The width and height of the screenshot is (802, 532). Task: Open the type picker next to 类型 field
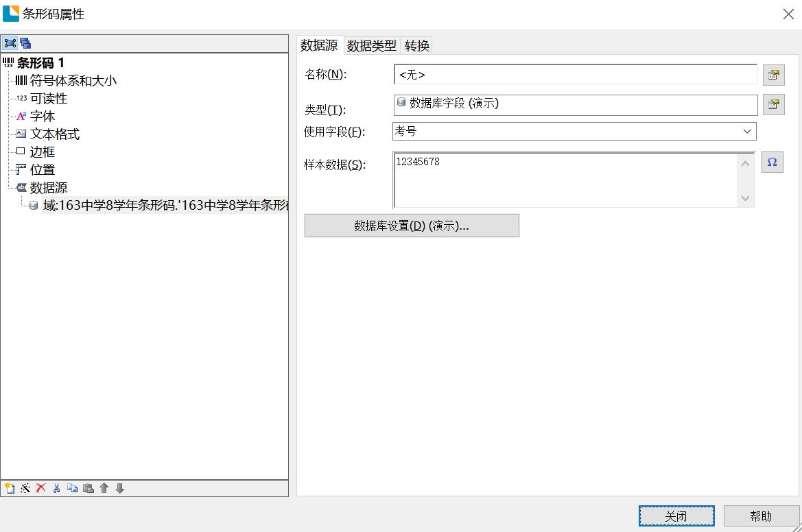coord(773,104)
